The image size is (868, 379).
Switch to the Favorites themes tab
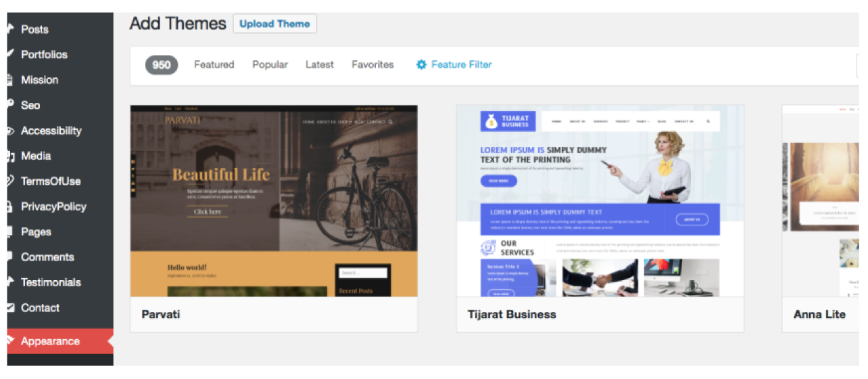(372, 65)
